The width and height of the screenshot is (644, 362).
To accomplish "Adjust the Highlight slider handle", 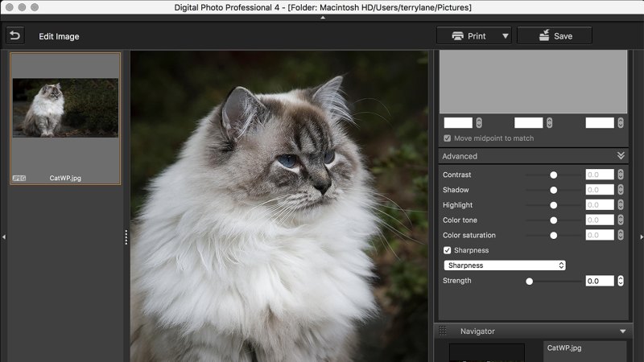I will [554, 205].
